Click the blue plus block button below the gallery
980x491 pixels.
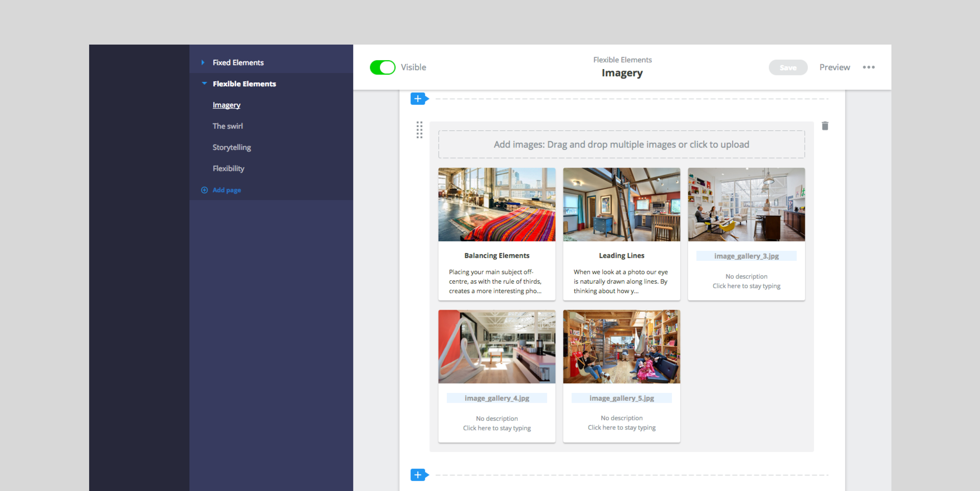419,475
